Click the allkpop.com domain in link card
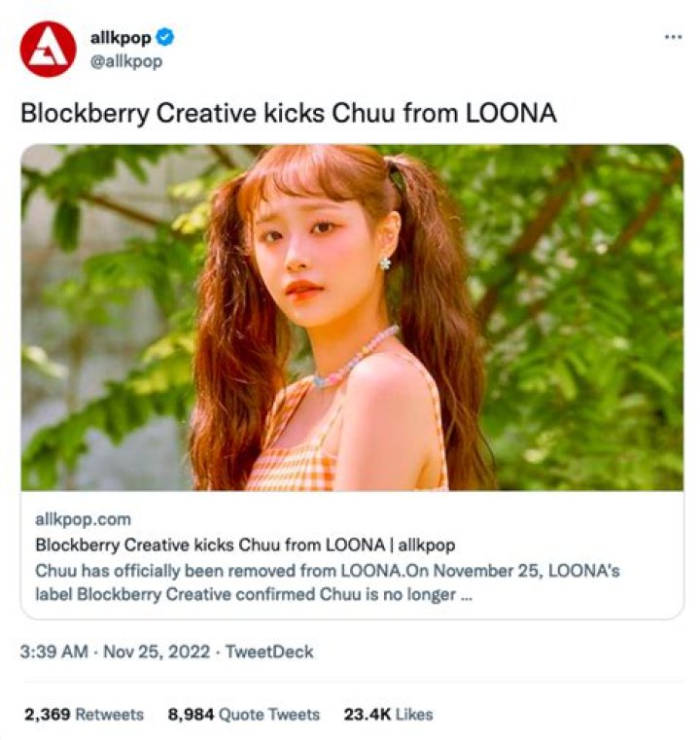Screen dimensions: 700x740 coord(83,519)
